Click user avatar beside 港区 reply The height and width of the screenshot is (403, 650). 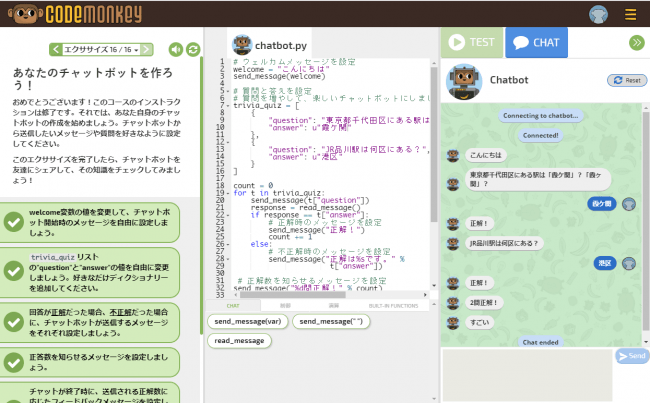[629, 263]
